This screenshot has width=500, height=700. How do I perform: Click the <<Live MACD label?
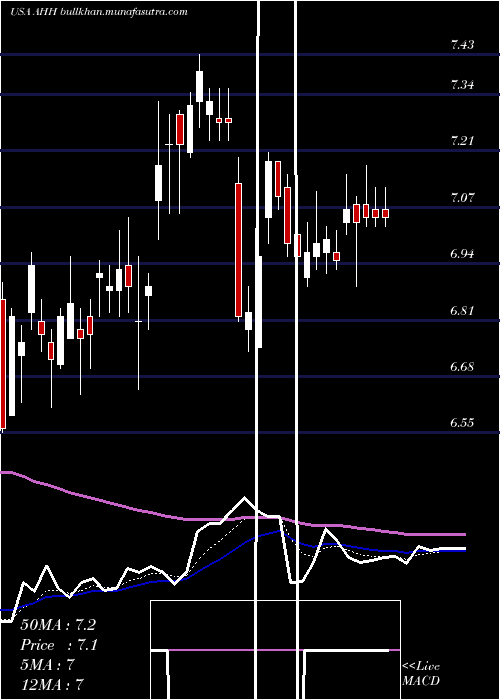[x=421, y=674]
